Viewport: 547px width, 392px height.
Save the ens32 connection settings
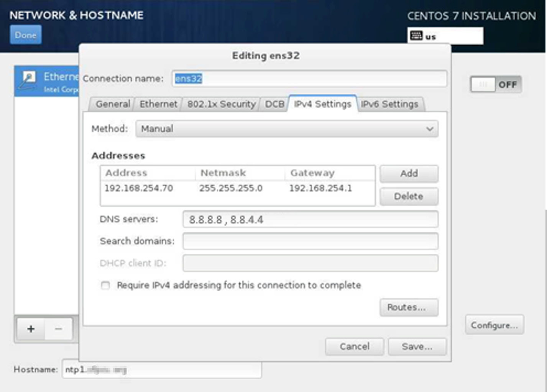click(417, 347)
